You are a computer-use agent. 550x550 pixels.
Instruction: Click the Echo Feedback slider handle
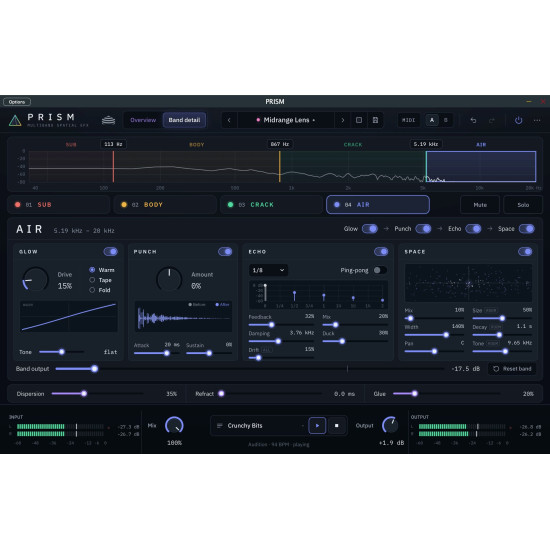point(271,325)
